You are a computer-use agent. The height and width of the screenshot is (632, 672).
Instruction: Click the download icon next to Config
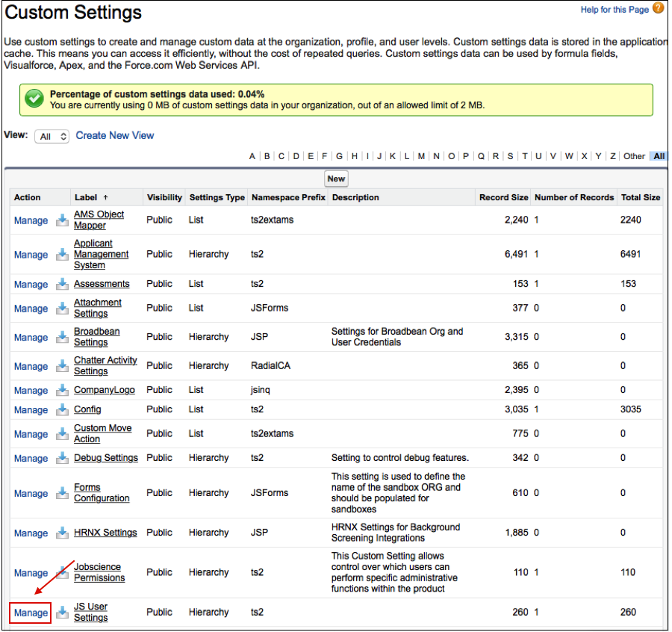[x=62, y=409]
